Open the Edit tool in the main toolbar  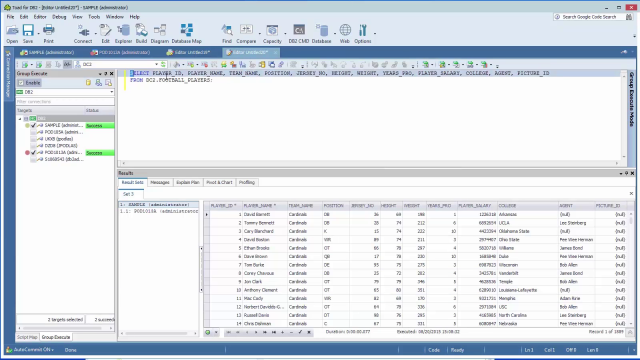click(105, 34)
